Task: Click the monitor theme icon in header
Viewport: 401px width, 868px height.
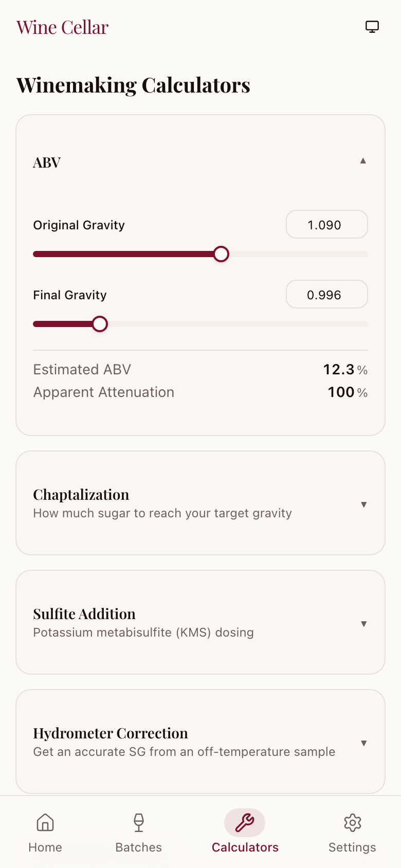Action: click(372, 27)
